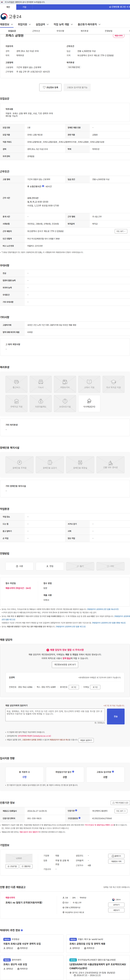Click the 홈페이지 button
The width and height of the screenshot is (130, 980).
(x=116, y=856)
